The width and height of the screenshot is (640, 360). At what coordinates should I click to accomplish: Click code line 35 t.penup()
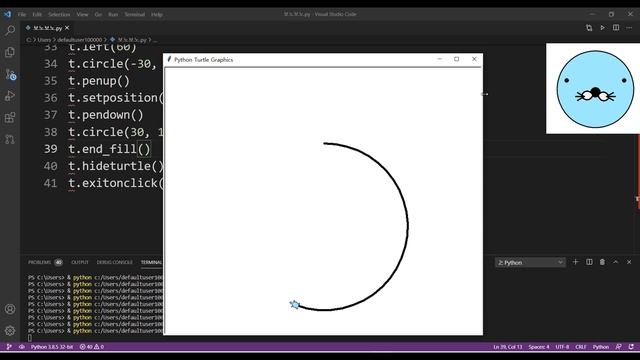(99, 81)
